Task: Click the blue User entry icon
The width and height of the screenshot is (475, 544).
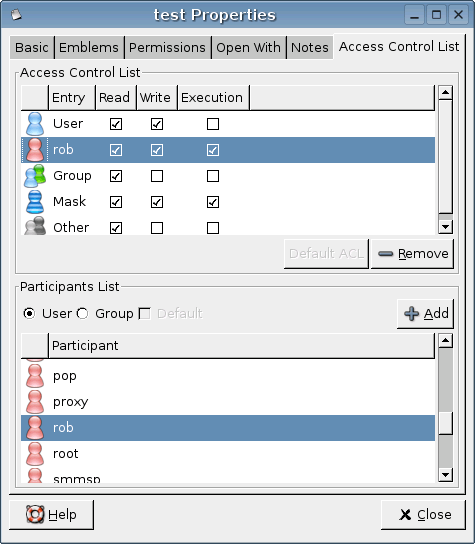Action: (35, 124)
